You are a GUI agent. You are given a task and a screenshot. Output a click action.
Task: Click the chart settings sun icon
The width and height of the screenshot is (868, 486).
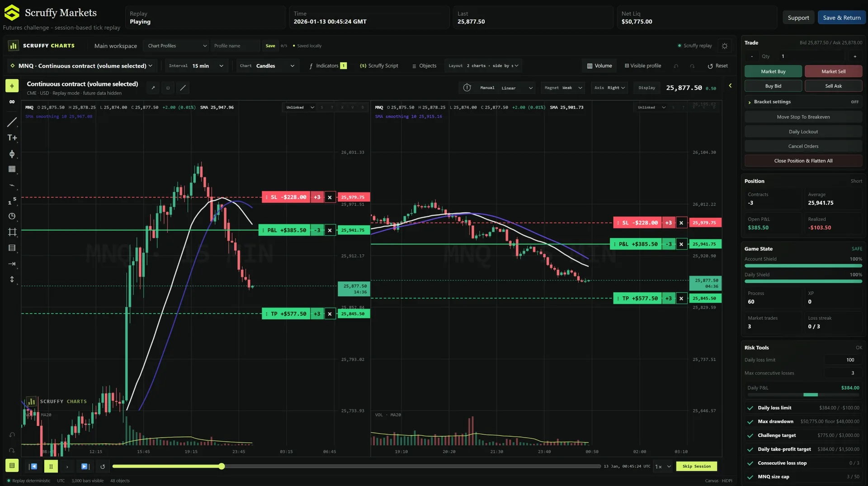pos(725,46)
